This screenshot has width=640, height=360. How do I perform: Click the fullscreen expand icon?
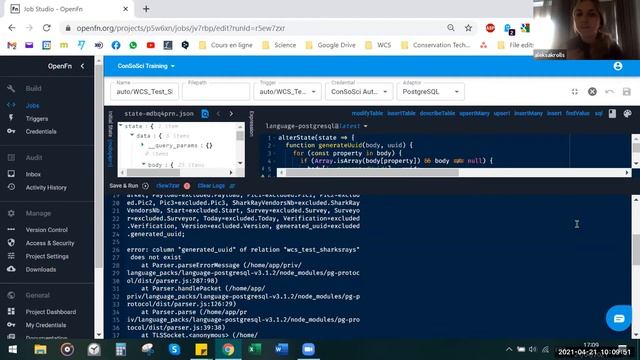tap(575, 92)
